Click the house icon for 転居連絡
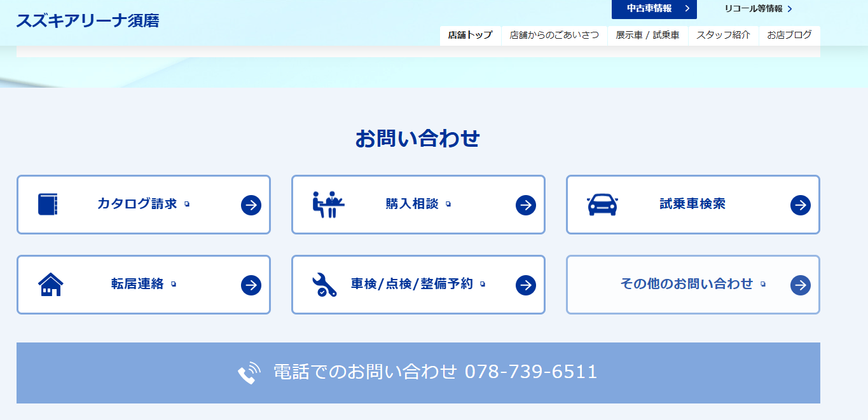 [50, 285]
